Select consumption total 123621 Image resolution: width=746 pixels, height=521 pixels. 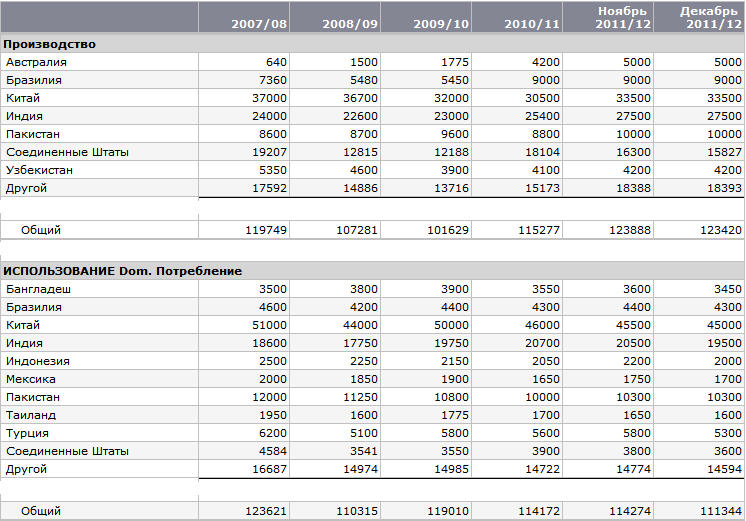tap(266, 511)
